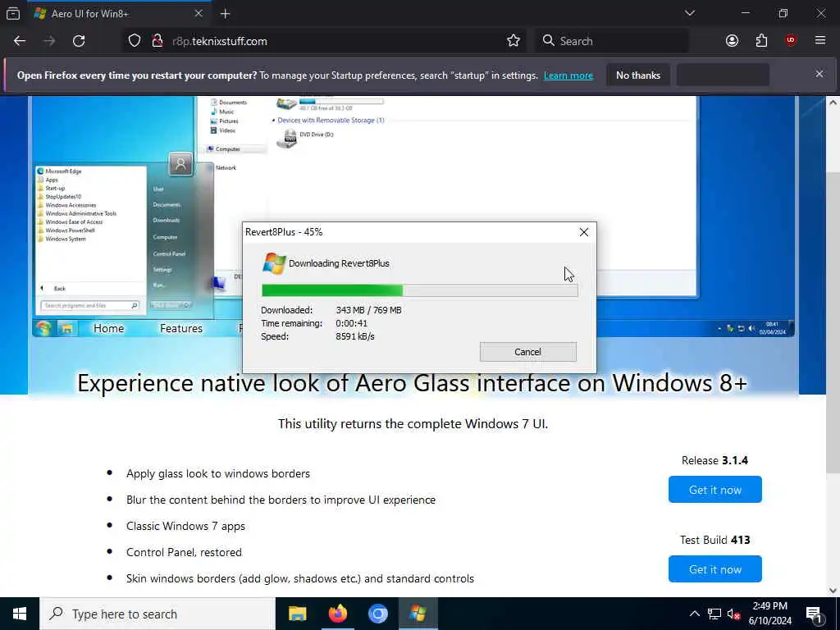
Task: Click the scrollbar up arrow
Action: click(833, 103)
